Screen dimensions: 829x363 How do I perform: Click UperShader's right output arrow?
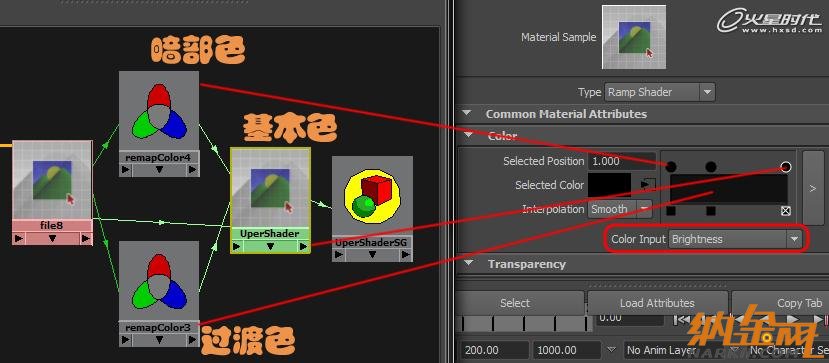tap(303, 246)
